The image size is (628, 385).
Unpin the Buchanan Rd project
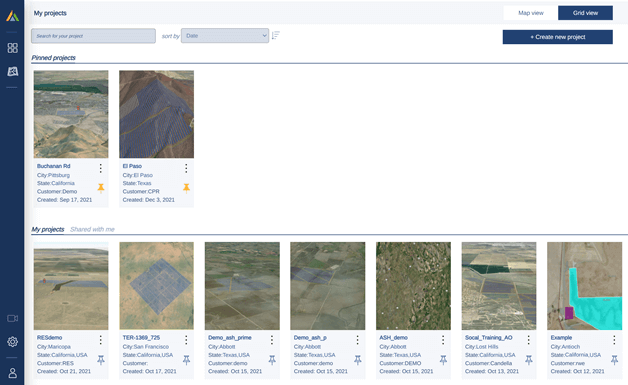101,188
